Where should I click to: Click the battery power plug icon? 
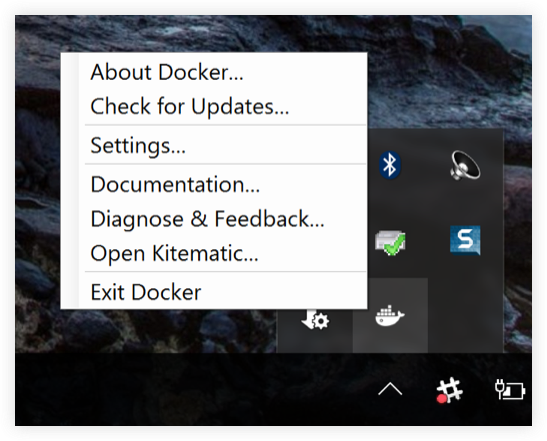(510, 389)
